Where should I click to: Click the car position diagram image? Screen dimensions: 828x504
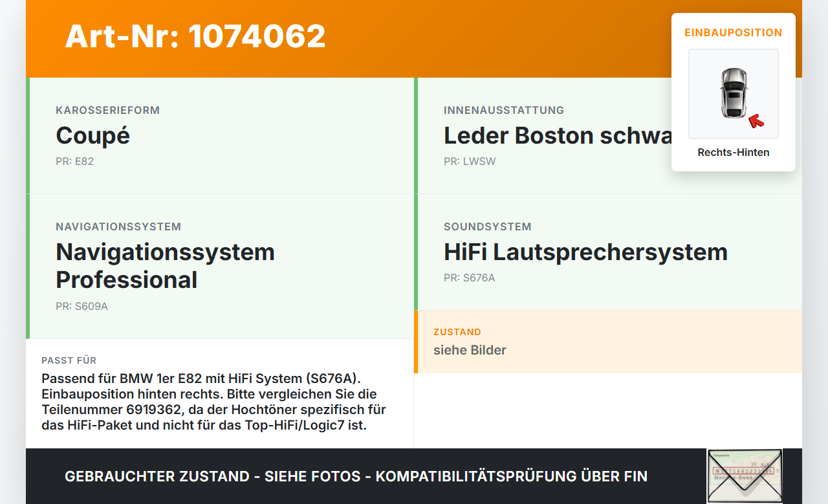coord(734,94)
